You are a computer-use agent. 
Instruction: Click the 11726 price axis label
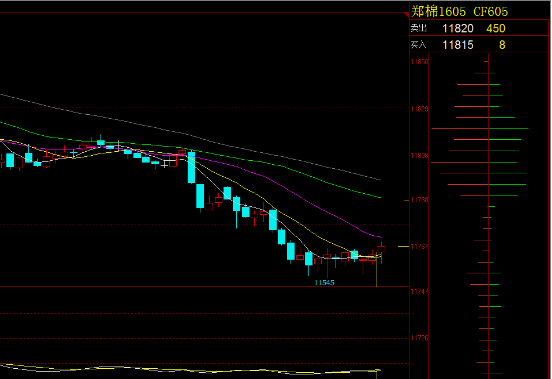(420, 338)
